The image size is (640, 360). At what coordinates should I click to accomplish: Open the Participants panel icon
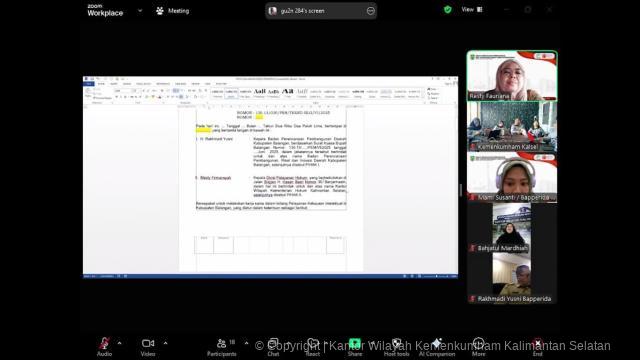click(x=222, y=344)
